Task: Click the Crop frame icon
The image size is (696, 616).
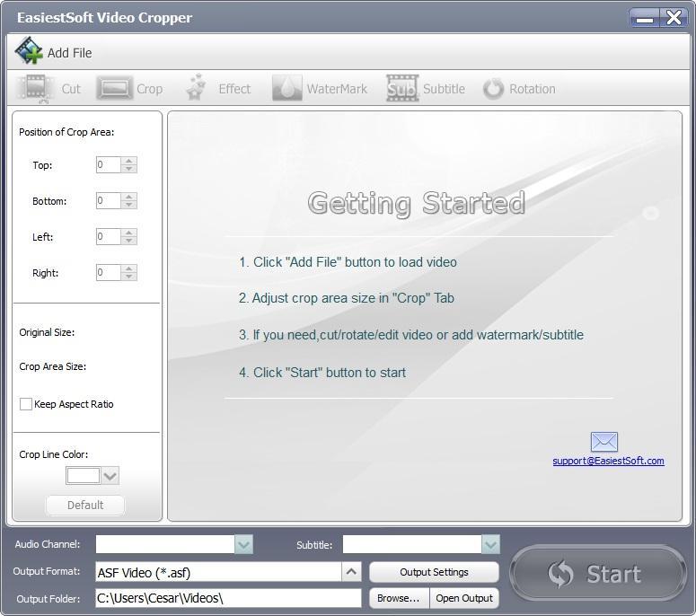Action: pyautogui.click(x=115, y=88)
